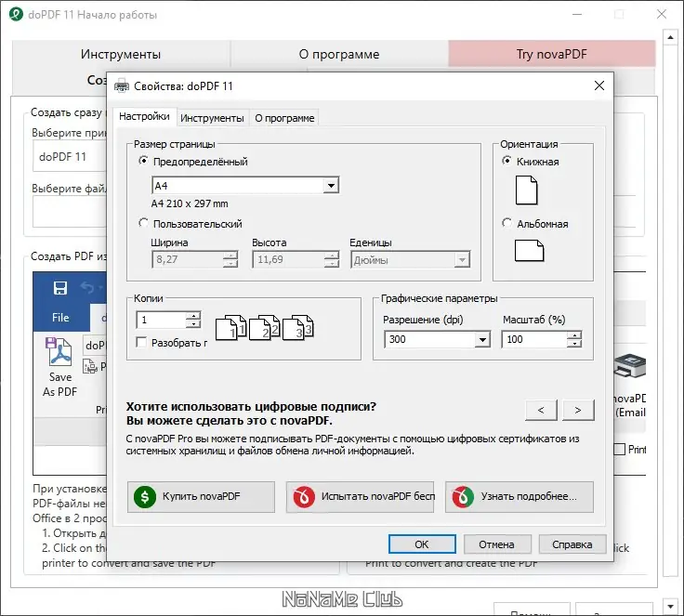The height and width of the screenshot is (616, 684).
Task: Click the second collate pages illustration numbered 2
Action: [x=264, y=327]
